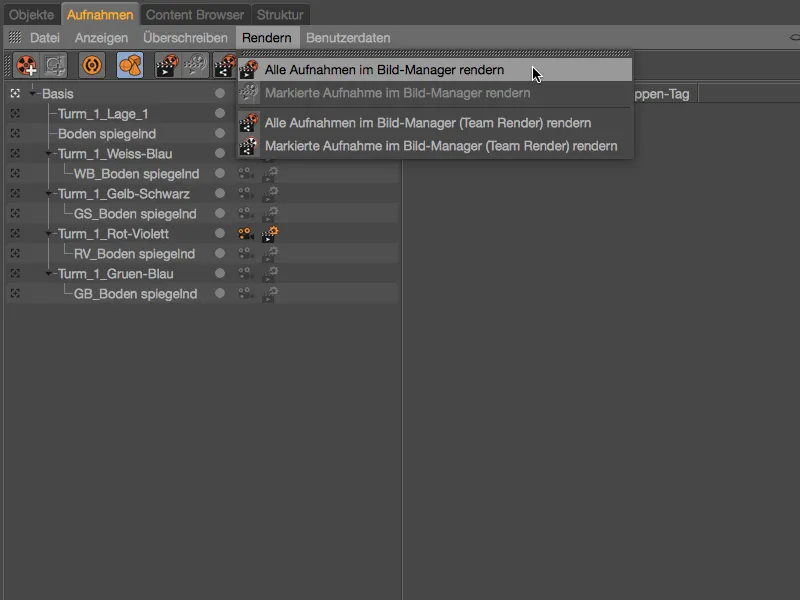The image size is (800, 600).
Task: Select the Boden spiegelnd take
Action: click(107, 134)
